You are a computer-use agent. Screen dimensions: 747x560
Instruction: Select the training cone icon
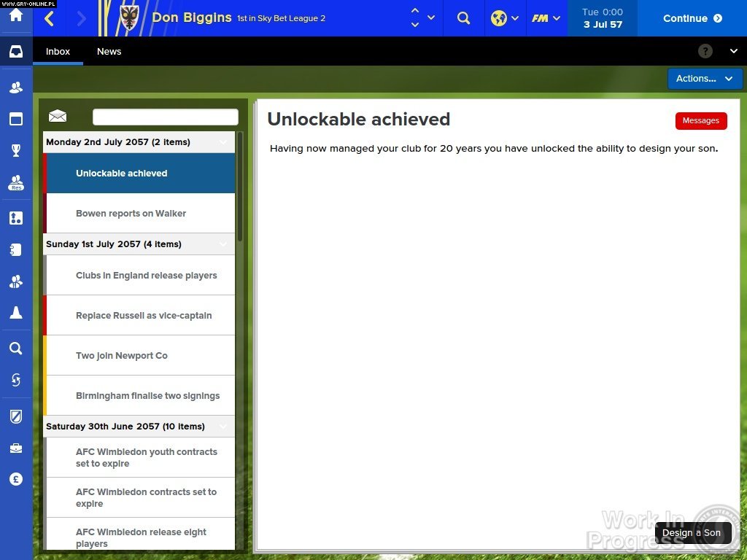(16, 312)
